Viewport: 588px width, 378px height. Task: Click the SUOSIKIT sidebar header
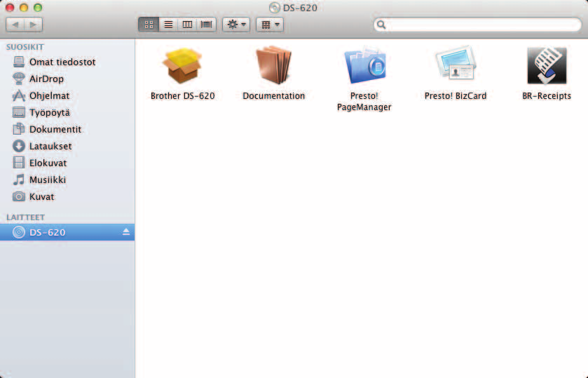click(25, 47)
